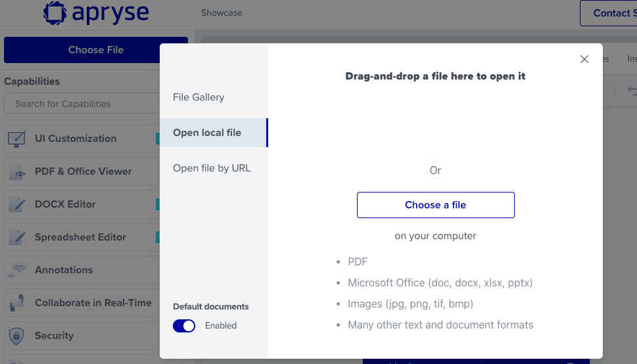Select the Open local file tab
Image resolution: width=637 pixels, height=364 pixels.
pos(214,133)
